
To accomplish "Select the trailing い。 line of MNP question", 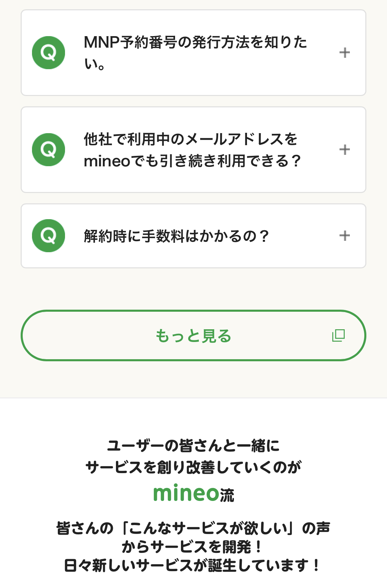I will pyautogui.click(x=95, y=64).
